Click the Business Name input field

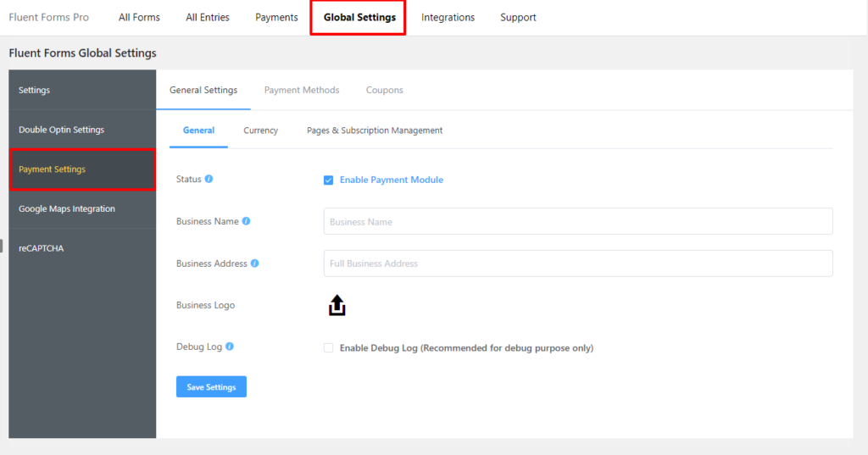578,221
